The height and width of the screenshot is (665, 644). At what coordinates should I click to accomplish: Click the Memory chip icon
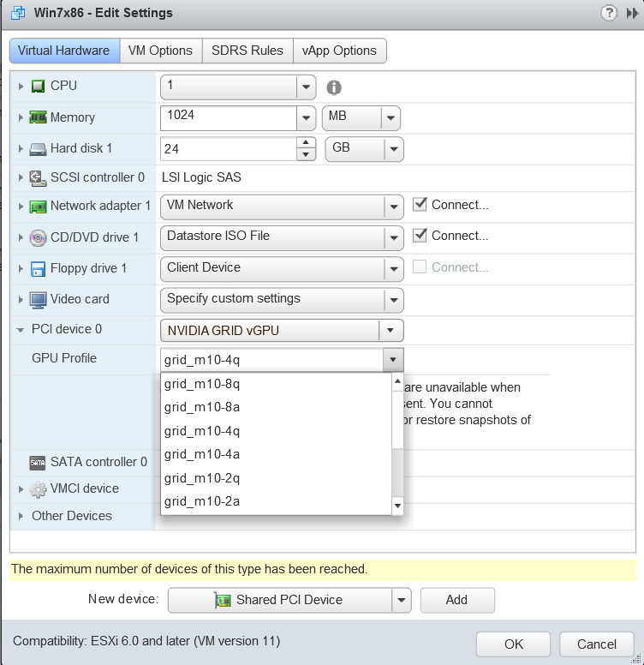coord(39,117)
